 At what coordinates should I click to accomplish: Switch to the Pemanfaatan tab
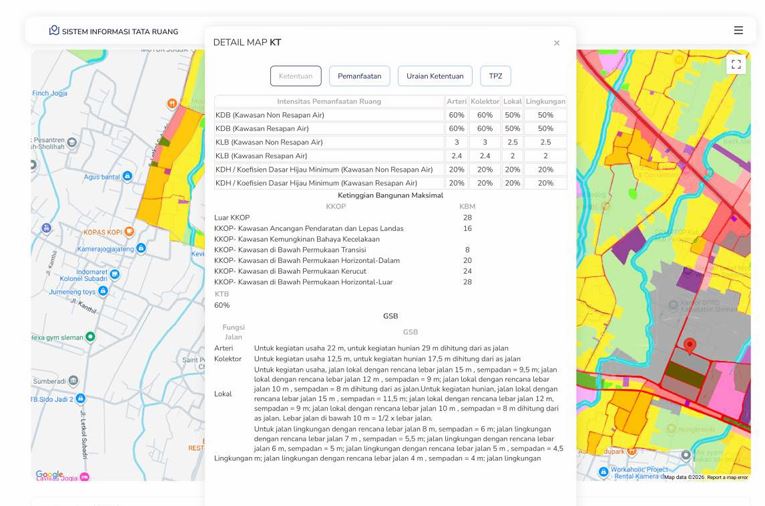[360, 76]
